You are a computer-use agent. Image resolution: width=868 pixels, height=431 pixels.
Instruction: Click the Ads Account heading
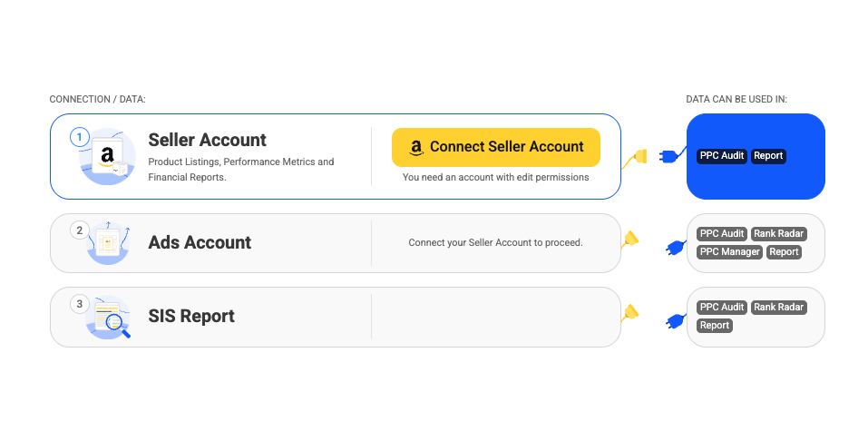point(200,242)
